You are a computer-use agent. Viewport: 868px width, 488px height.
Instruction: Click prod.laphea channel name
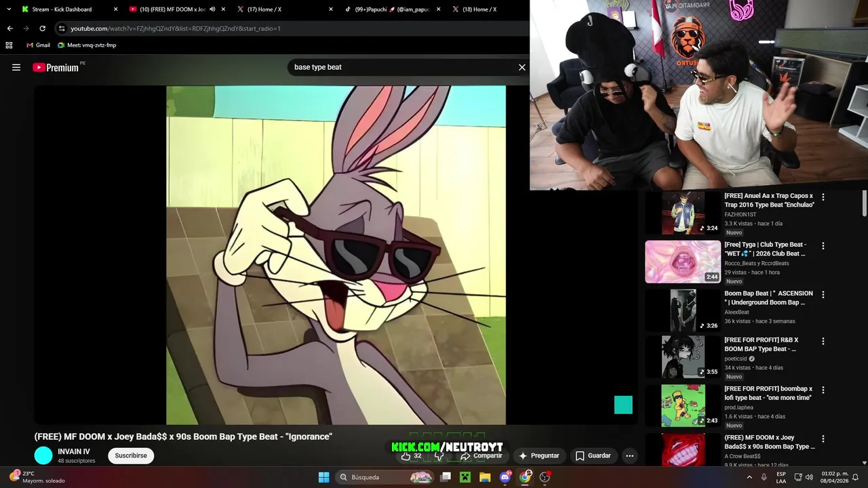pyautogui.click(x=739, y=407)
